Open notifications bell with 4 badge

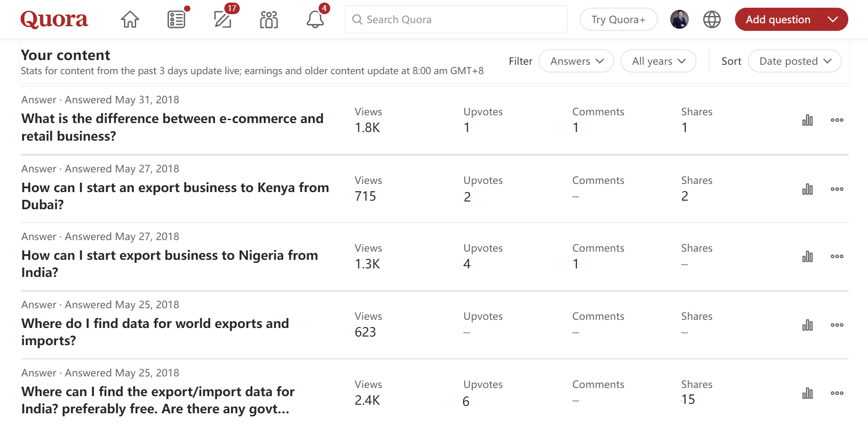(x=315, y=19)
